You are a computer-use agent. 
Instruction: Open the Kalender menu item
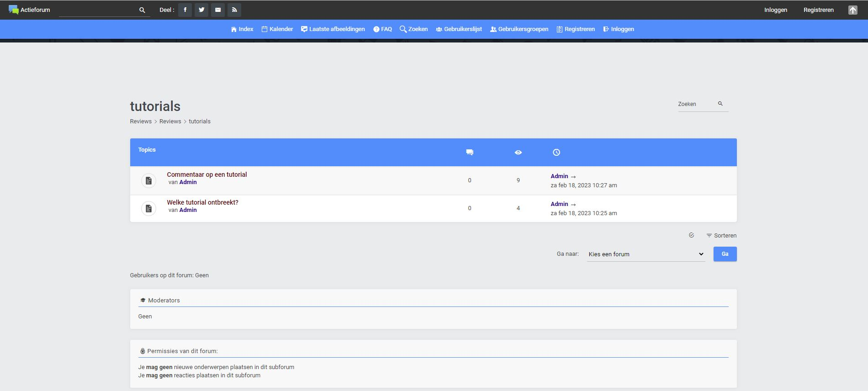click(x=277, y=29)
